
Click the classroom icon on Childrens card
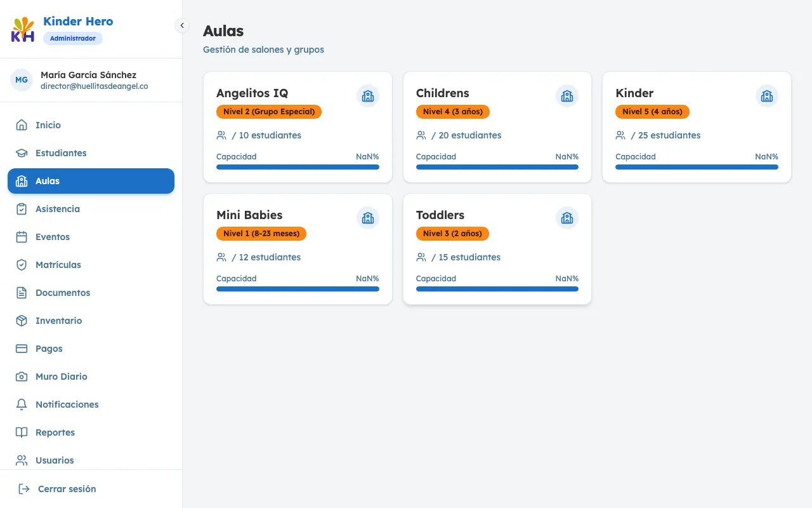coord(567,96)
